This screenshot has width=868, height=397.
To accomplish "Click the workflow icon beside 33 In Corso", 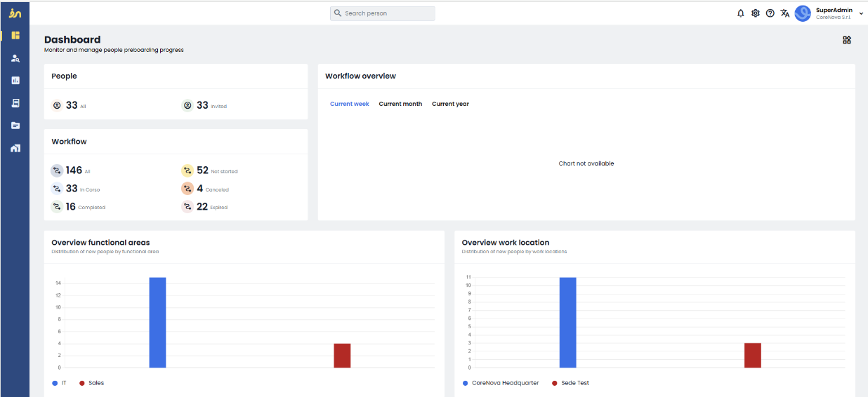I will click(57, 189).
